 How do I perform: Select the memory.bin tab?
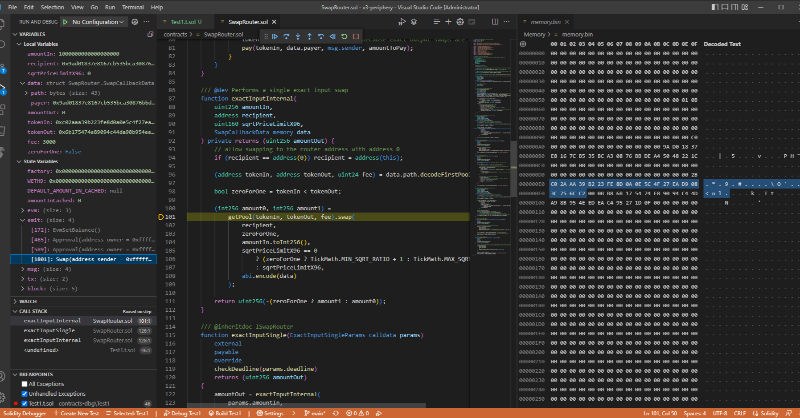point(545,22)
